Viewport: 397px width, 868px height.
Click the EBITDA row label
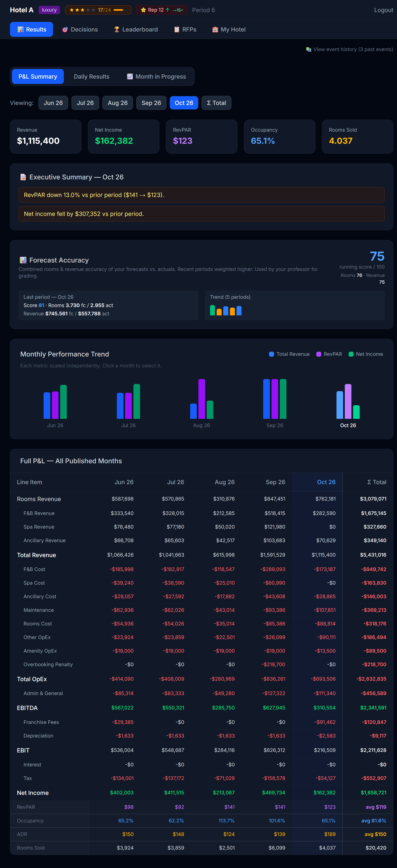pyautogui.click(x=27, y=708)
